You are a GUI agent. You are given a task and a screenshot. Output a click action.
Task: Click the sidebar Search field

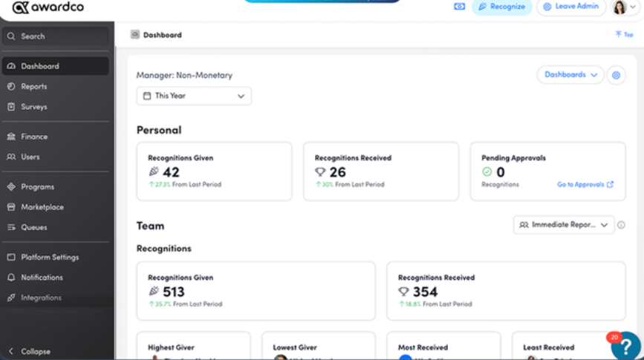(x=56, y=36)
